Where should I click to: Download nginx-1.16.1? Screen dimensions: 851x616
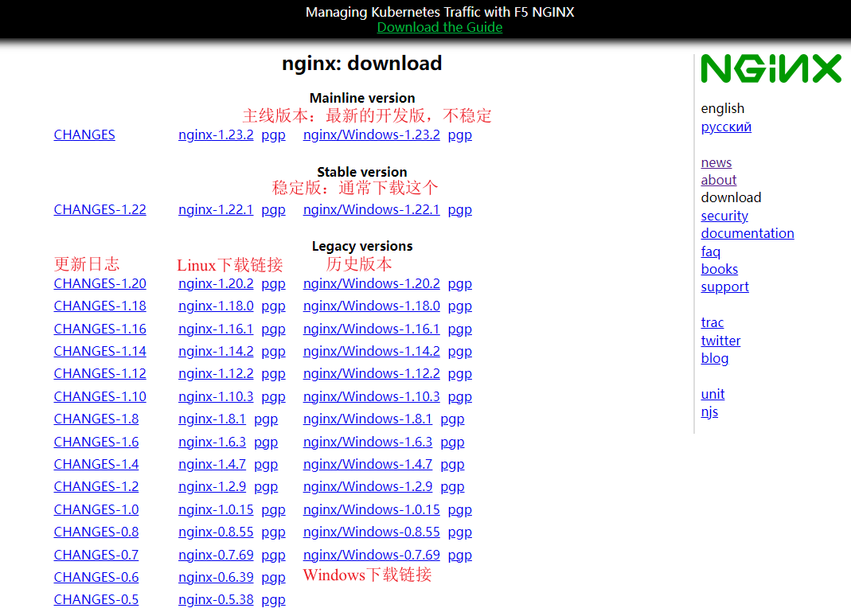(216, 329)
